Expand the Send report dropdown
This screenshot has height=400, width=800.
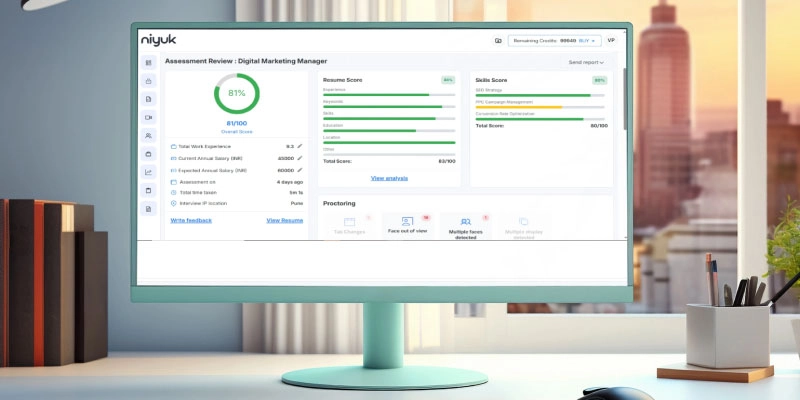coord(586,62)
